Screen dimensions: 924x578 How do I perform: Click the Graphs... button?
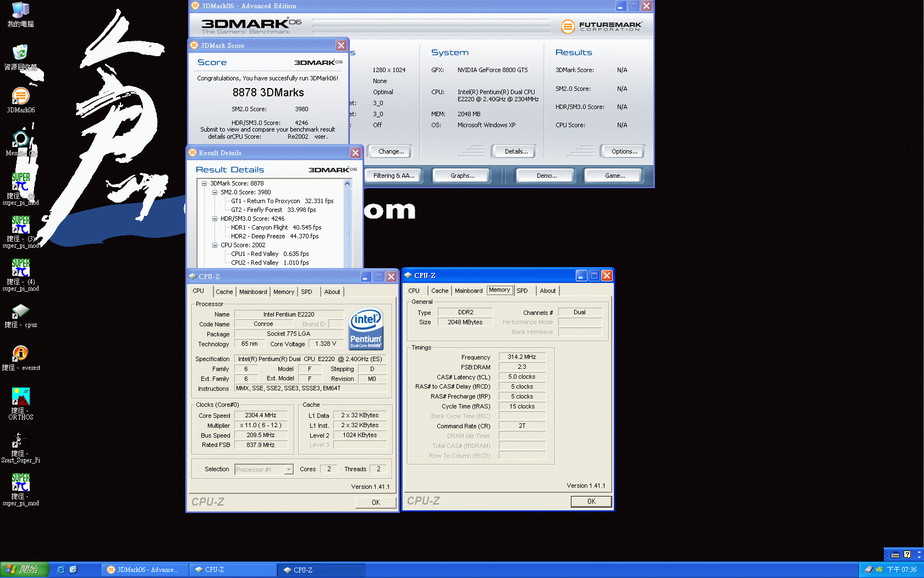pos(462,176)
